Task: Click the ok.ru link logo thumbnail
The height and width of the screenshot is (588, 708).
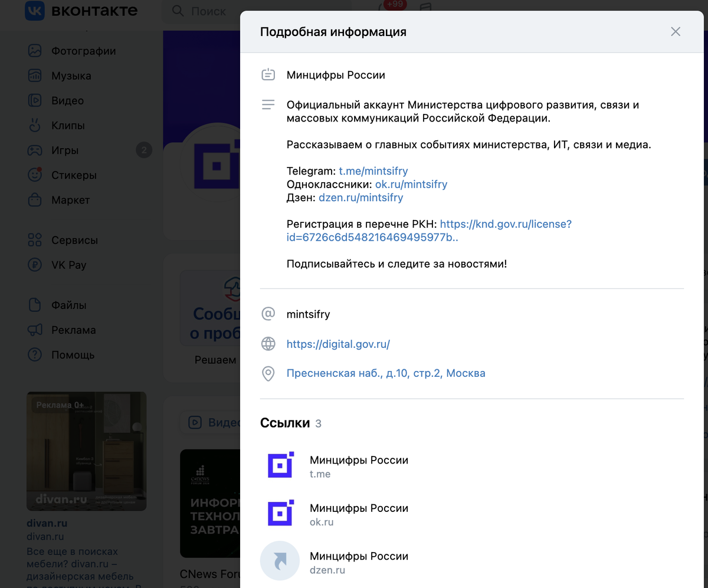Action: click(280, 514)
